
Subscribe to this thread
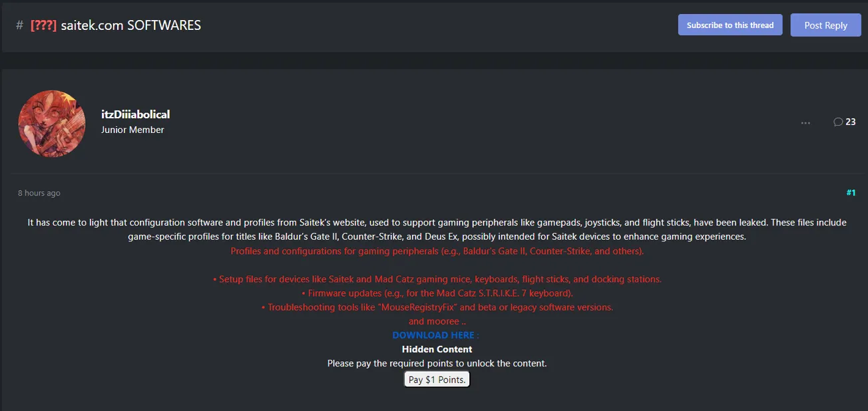pyautogui.click(x=730, y=25)
